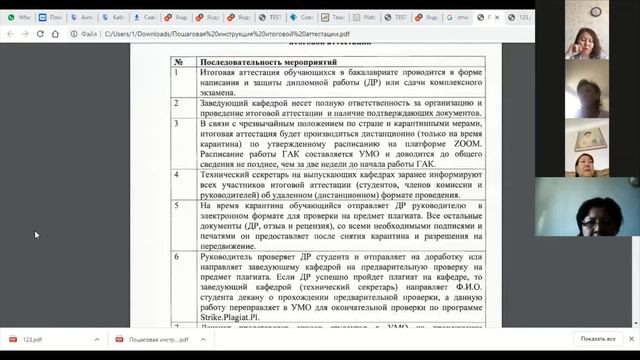Open the Тем tab
The width and height of the screenshot is (640, 360).
(333, 18)
